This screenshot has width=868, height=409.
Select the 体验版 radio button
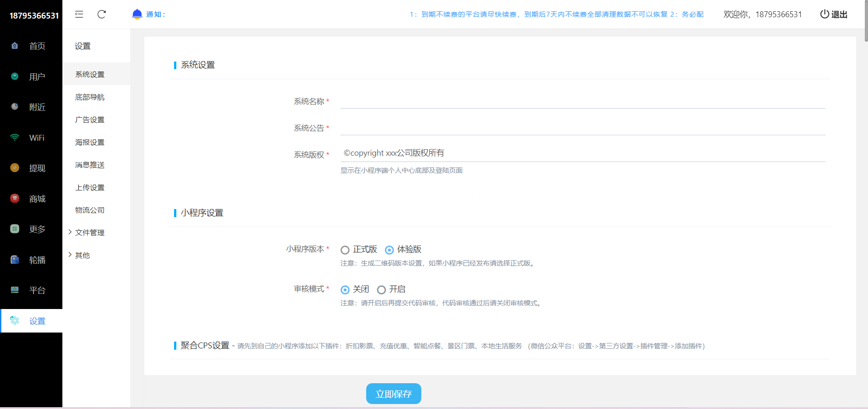pos(389,250)
